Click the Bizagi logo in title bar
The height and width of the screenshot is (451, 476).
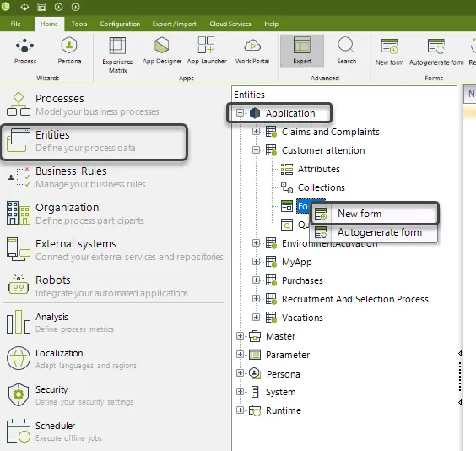pyautogui.click(x=5, y=7)
